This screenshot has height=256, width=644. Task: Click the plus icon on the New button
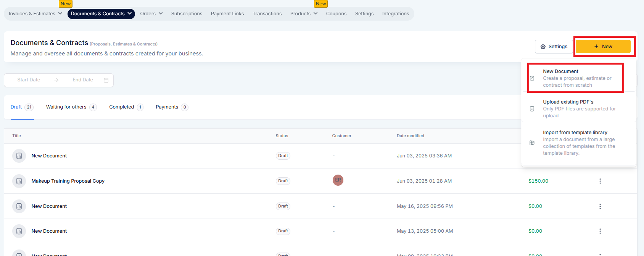tap(596, 46)
